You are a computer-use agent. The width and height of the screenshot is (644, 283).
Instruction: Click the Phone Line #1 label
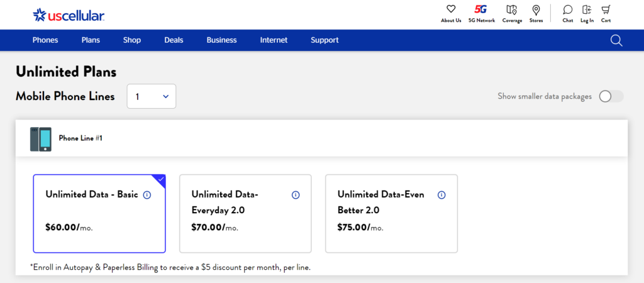(80, 138)
